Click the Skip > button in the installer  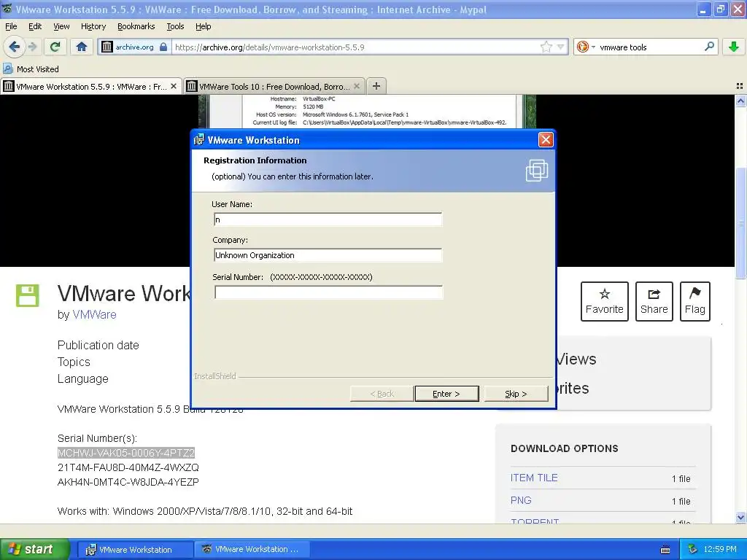pyautogui.click(x=516, y=394)
